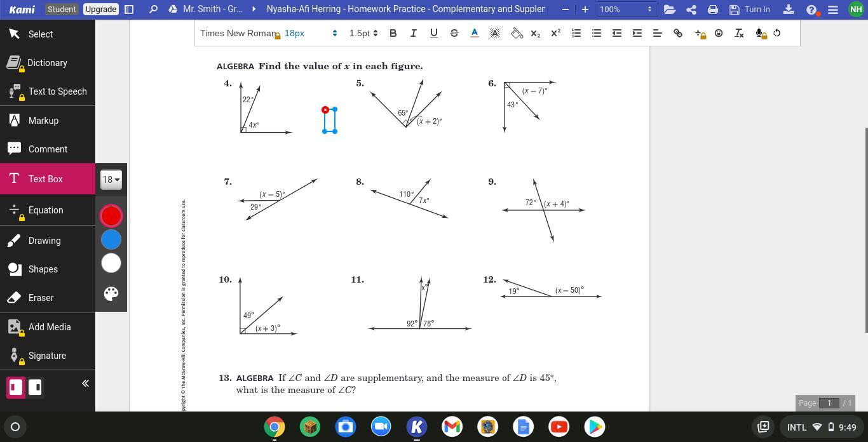Open the custom color palette
Screen dimensions: 868x442
tap(111, 293)
